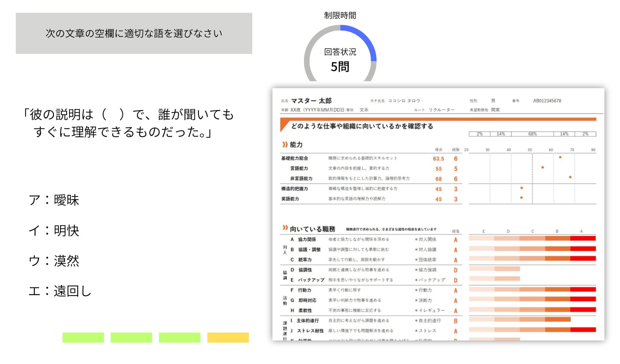Screen dimensions: 620x364
Task: Click the assessment report thumbnail
Action: (x=438, y=214)
